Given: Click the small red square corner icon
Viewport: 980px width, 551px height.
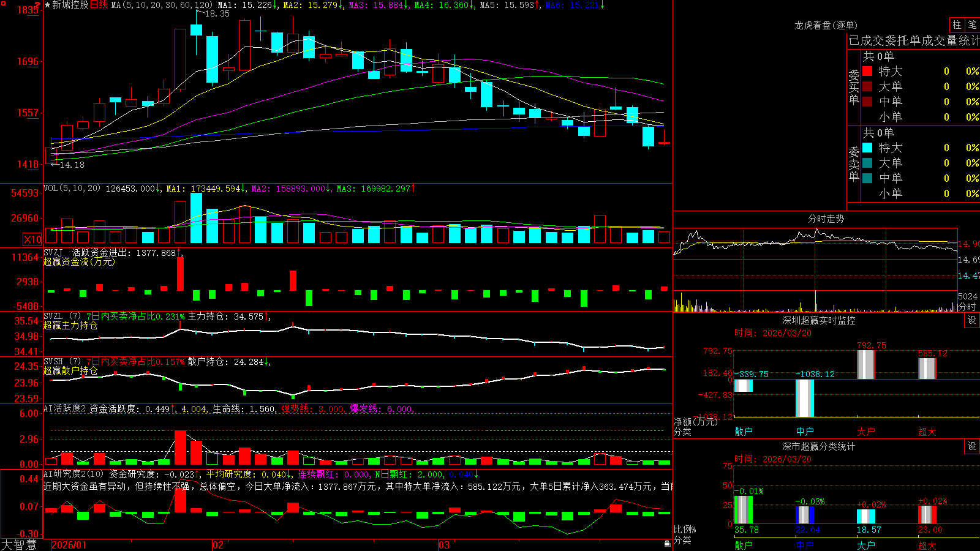Looking at the screenshot, I should point(2,2).
